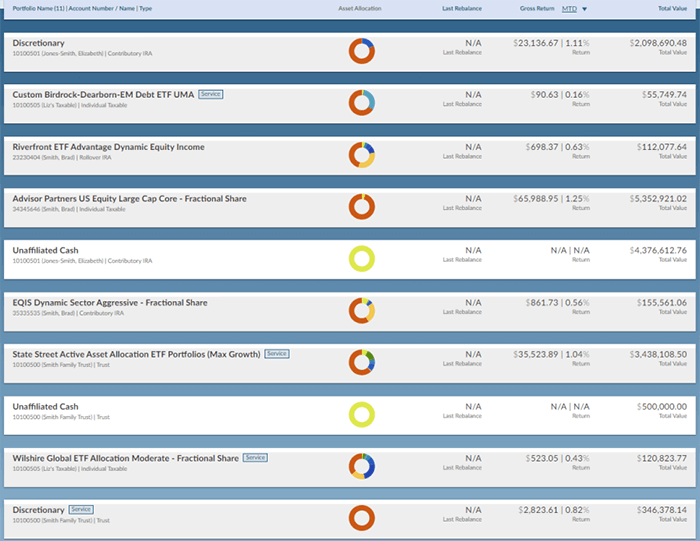Viewport: 700px width, 541px height.
Task: Open Discretionary portfolio for Jones-Smith, Elizabeth
Action: point(38,43)
